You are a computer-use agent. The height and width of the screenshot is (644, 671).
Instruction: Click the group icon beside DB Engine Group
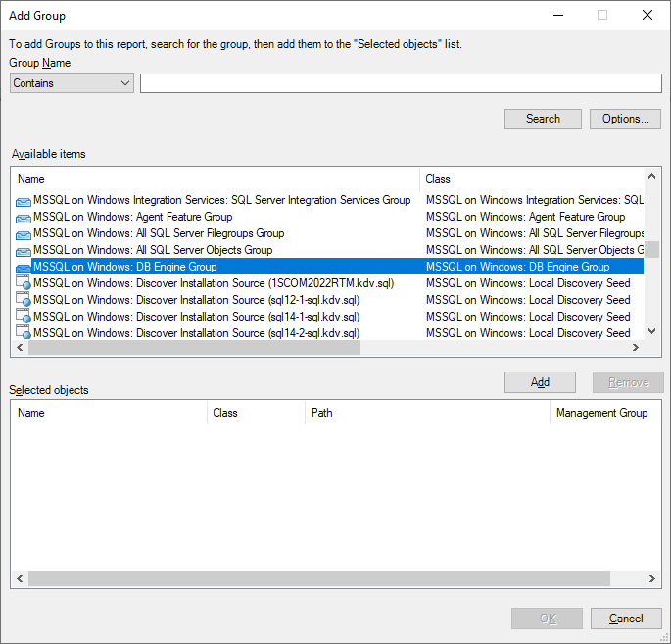[24, 268]
